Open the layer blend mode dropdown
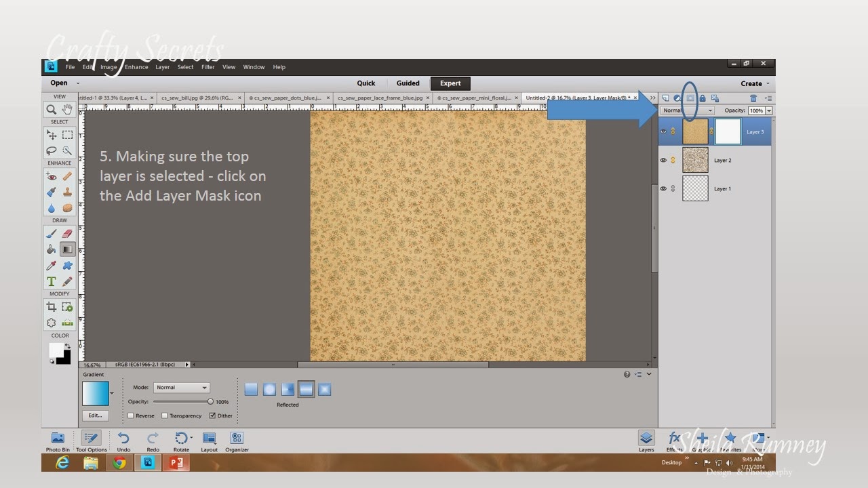868x488 pixels. (x=688, y=110)
